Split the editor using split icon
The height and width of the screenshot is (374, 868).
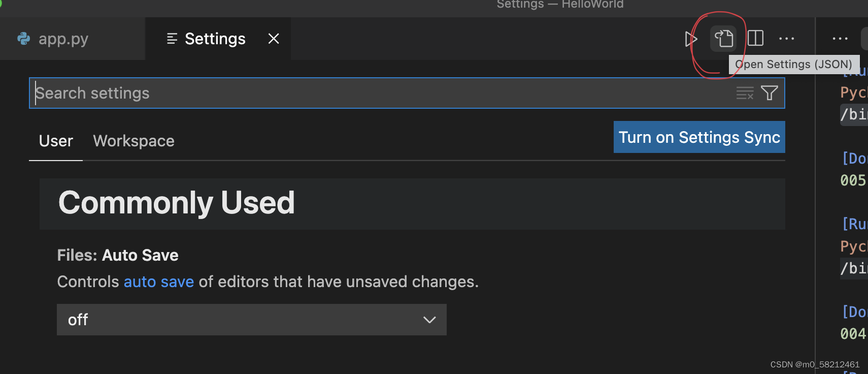pos(756,38)
